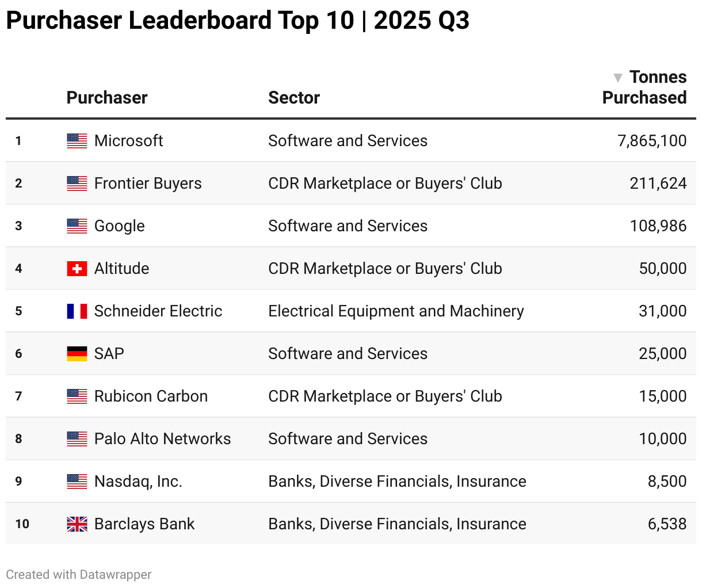Click the UK flag beside Barclays Bank
Viewport: 702px width, 588px height.
(77, 524)
